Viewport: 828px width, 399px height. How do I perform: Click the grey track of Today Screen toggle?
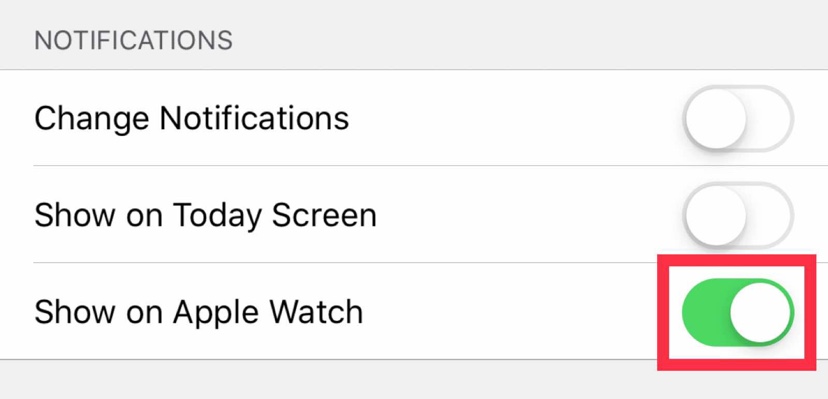point(771,214)
